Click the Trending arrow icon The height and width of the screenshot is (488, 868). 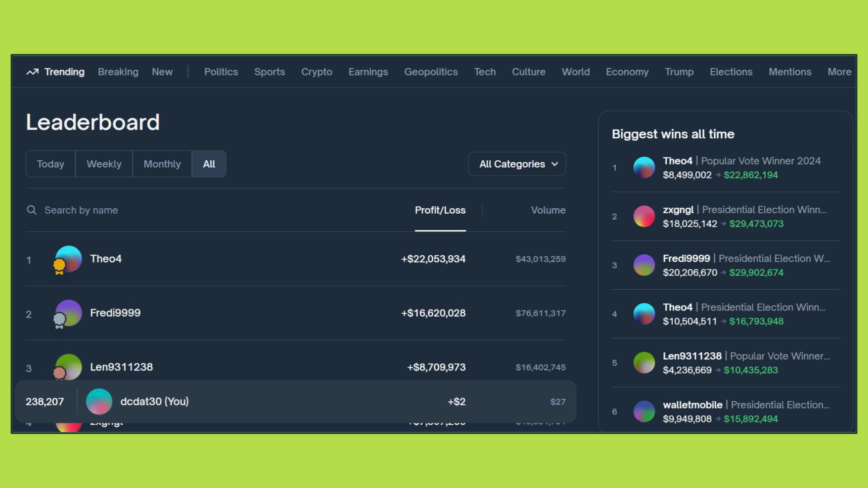(x=32, y=71)
